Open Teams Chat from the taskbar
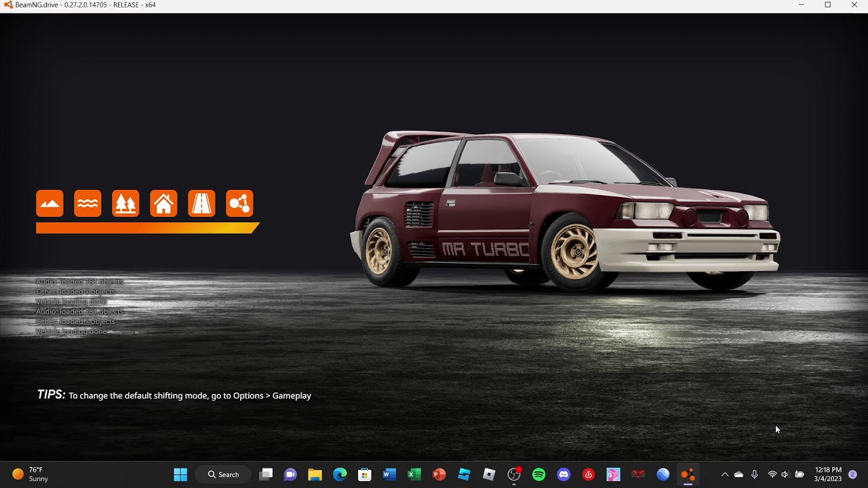Viewport: 868px width, 488px height. pos(290,474)
